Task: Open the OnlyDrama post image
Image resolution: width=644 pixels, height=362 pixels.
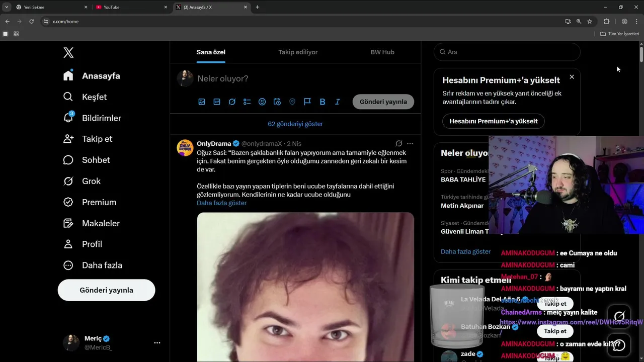Action: click(x=305, y=287)
